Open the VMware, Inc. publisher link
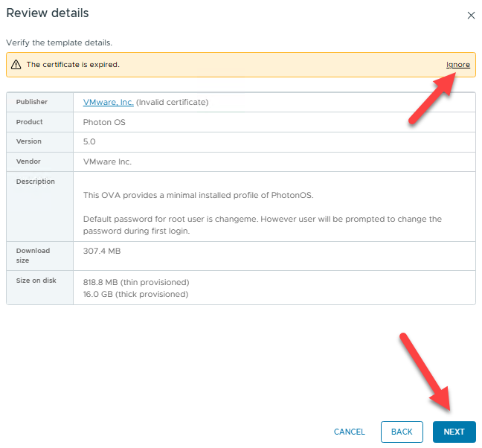The image size is (482, 448). click(x=109, y=102)
